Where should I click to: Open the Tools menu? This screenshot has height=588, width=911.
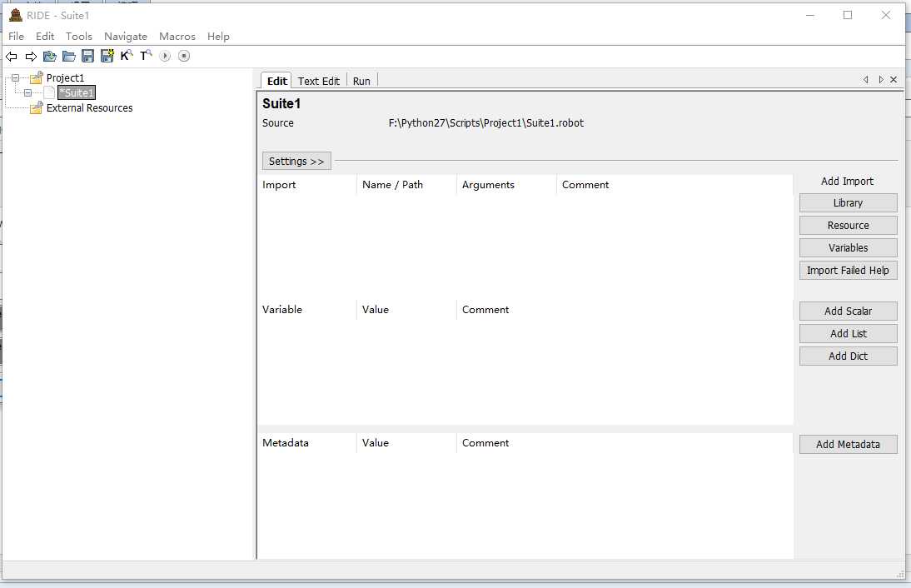(79, 36)
